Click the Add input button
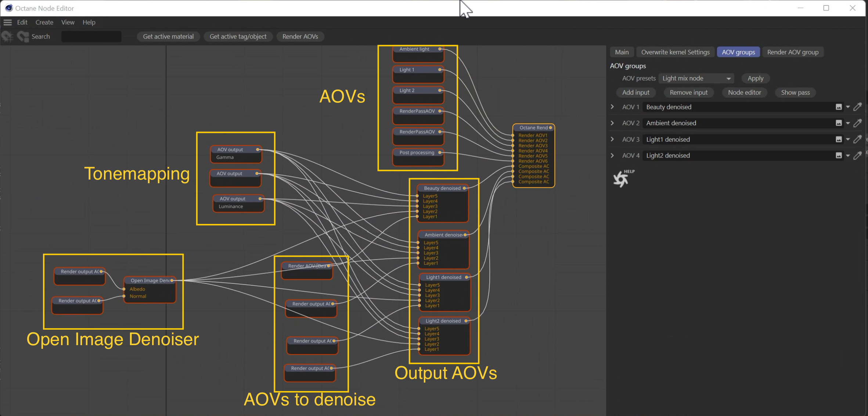The image size is (868, 416). point(635,93)
